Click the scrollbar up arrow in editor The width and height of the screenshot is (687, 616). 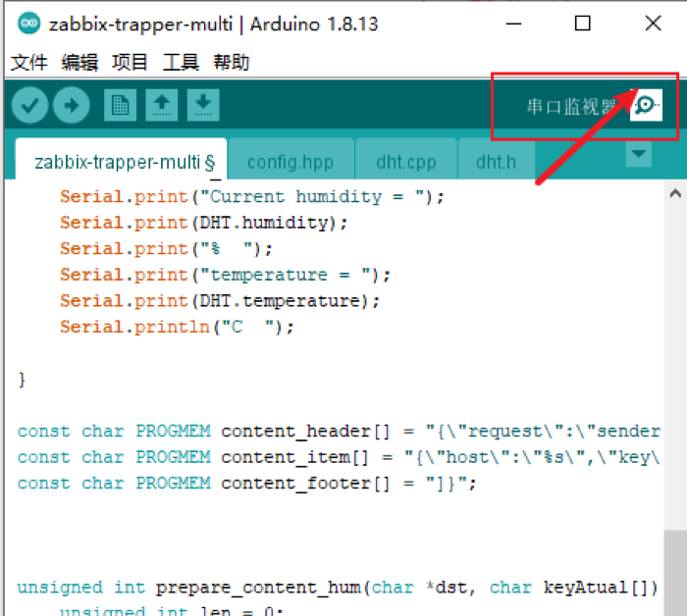coord(675,193)
